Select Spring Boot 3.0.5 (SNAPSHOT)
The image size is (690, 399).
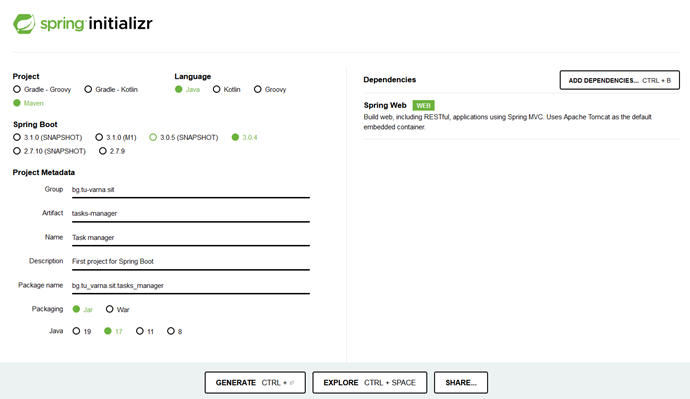click(184, 137)
